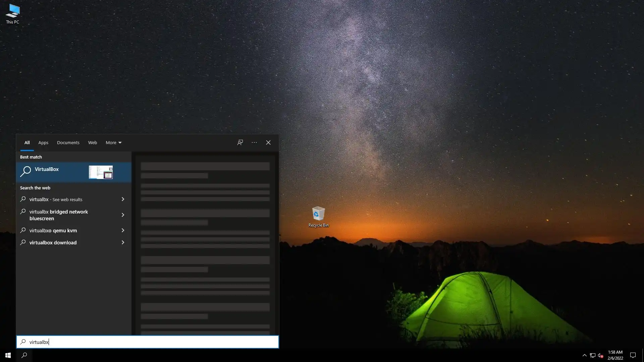
Task: Click the muted volume tray icon
Action: (600, 355)
